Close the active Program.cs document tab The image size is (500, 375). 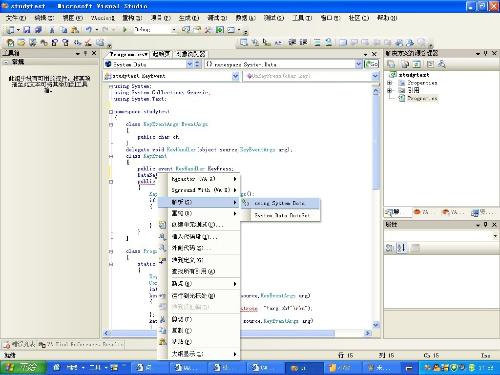coord(374,54)
